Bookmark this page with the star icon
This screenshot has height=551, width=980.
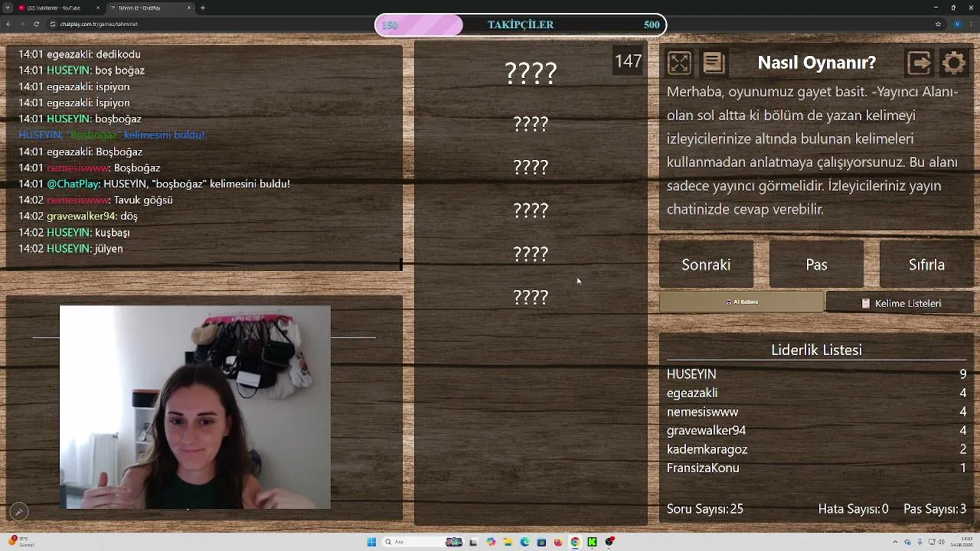click(938, 24)
